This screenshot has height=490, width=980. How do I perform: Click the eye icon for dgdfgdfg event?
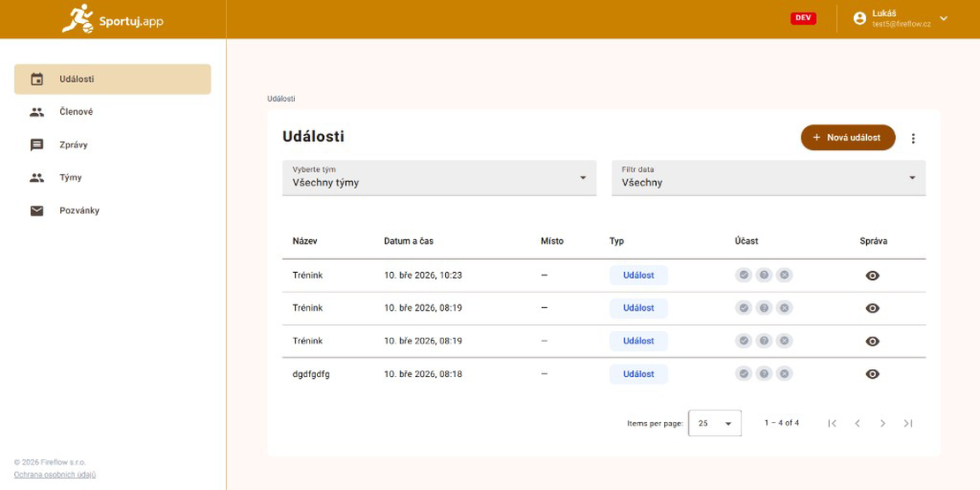(872, 374)
